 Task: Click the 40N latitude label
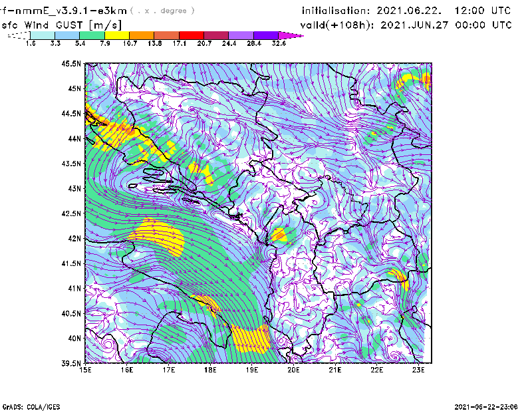74,339
